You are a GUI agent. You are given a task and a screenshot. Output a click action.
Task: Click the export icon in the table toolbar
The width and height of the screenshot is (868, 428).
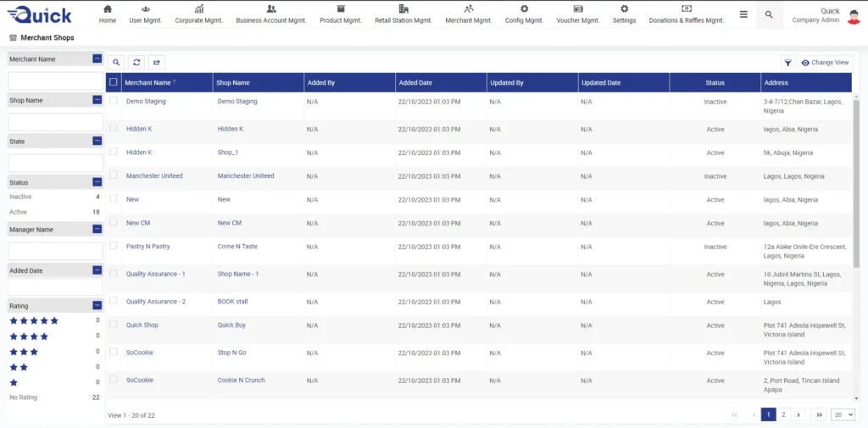157,62
